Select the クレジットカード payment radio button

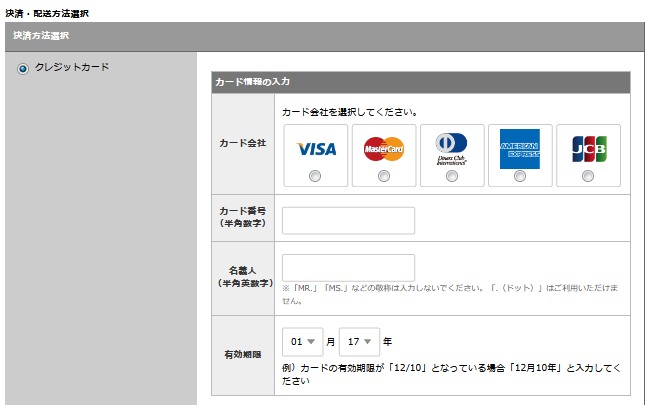(23, 68)
